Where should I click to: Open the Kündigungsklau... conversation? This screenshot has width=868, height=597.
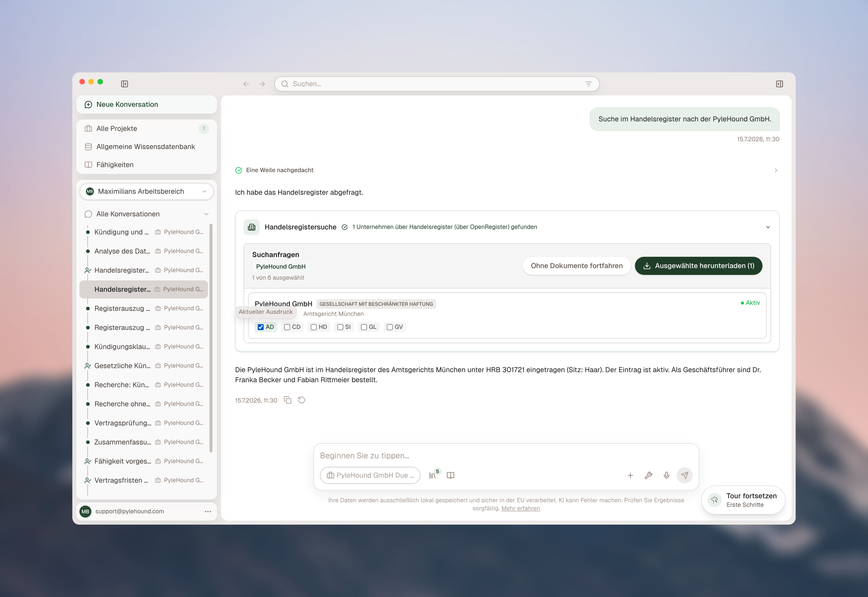click(144, 347)
